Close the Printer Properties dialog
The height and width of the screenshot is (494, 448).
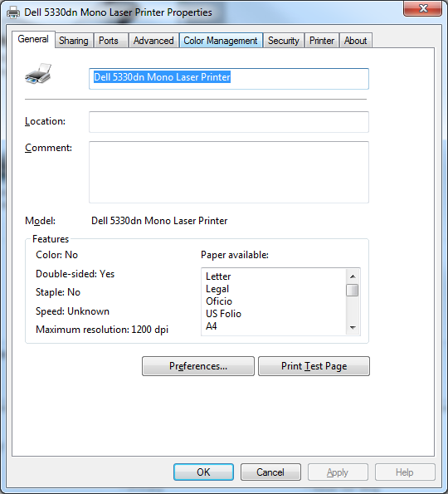click(423, 8)
